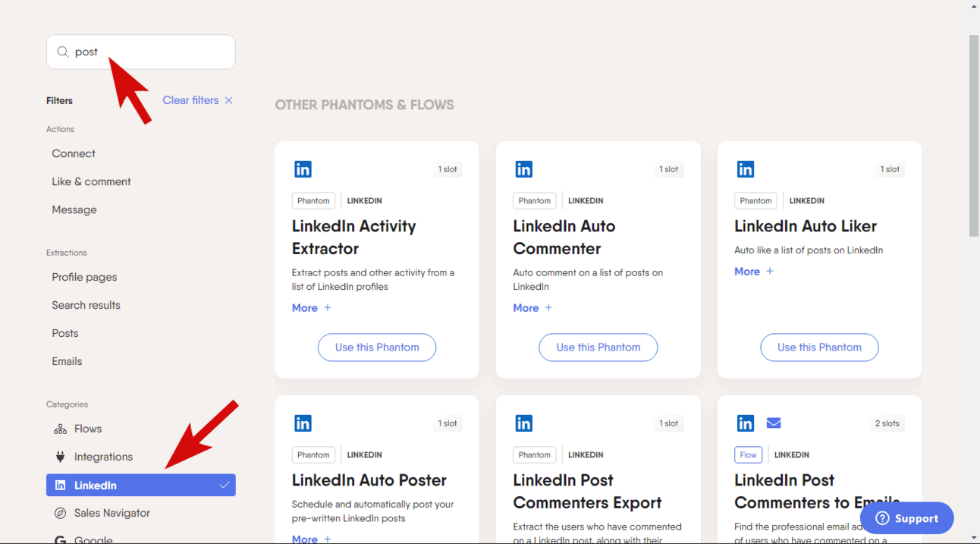Select the Flows icon in the sidebar
Screen dimensions: 980x544
pyautogui.click(x=60, y=429)
